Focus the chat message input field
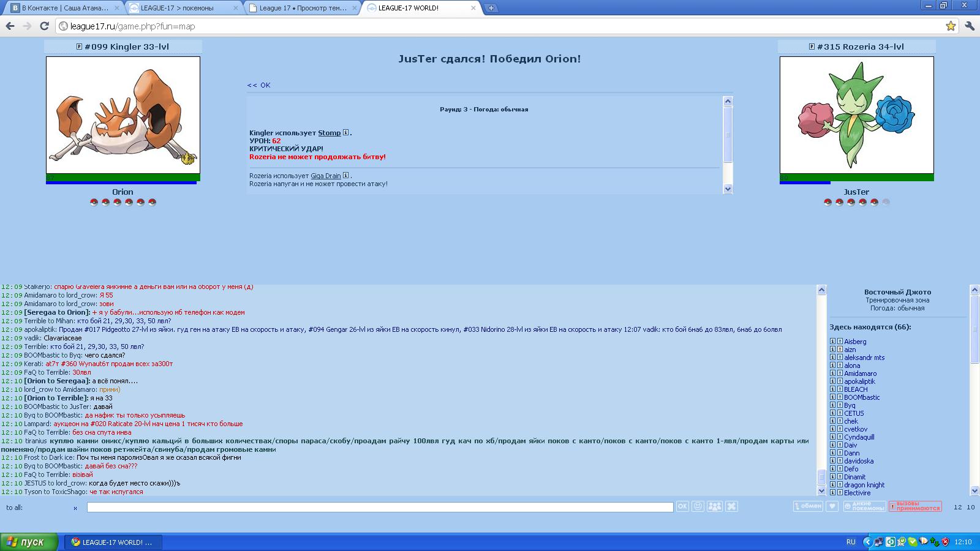This screenshot has height=551, width=980. pos(380,507)
